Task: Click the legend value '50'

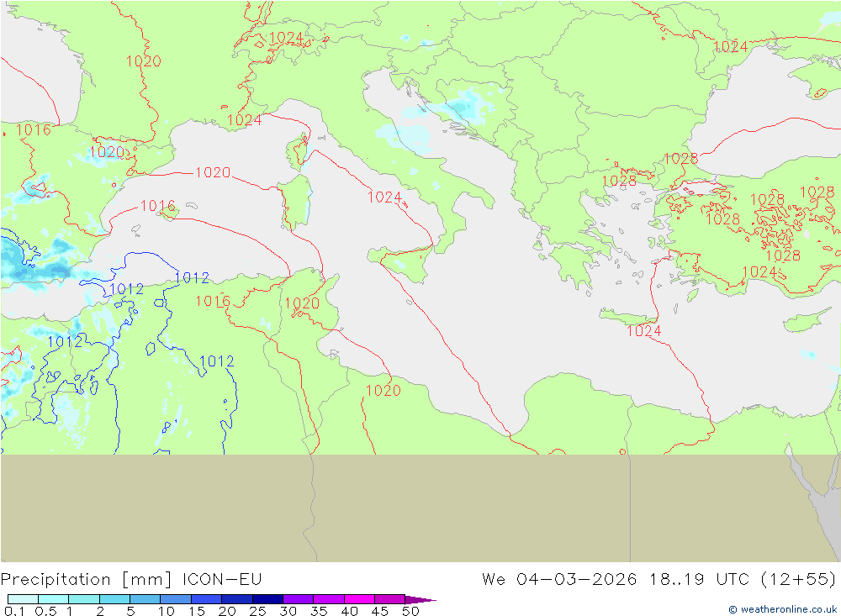Action: click(x=410, y=611)
